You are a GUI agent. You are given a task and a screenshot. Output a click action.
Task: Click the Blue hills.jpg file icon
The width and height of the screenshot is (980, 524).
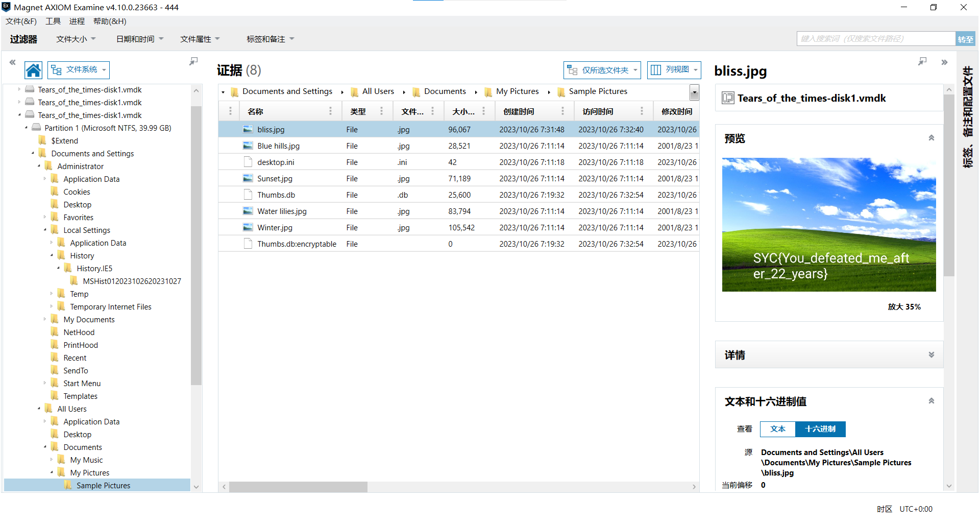click(x=248, y=146)
